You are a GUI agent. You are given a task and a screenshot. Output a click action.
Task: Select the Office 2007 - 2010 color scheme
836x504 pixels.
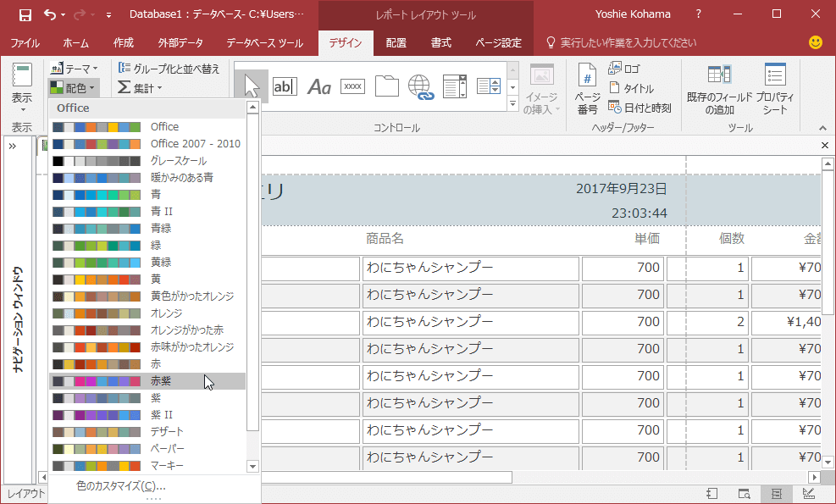click(x=147, y=143)
